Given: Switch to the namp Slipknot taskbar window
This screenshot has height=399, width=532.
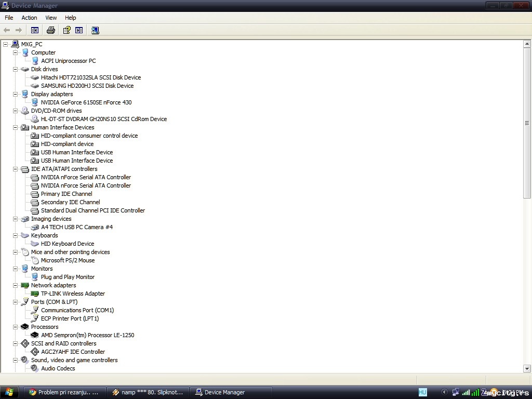Looking at the screenshot, I should tap(148, 392).
